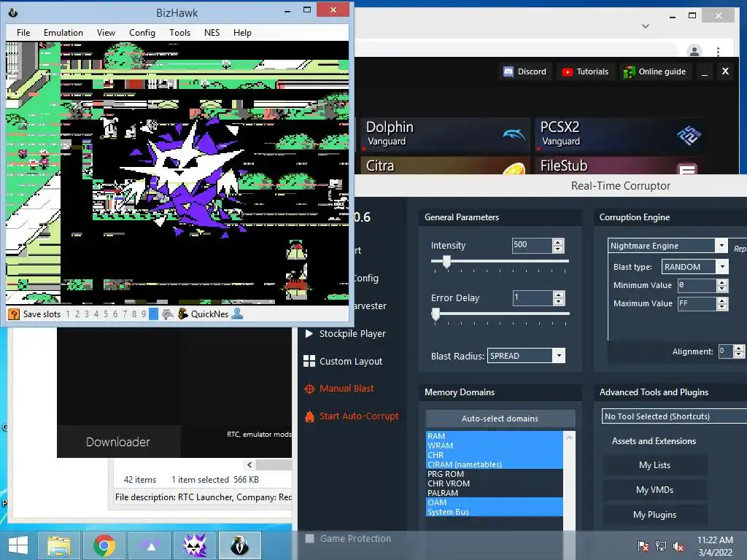This screenshot has width=747, height=560.
Task: Open My VMDs button
Action: point(654,490)
